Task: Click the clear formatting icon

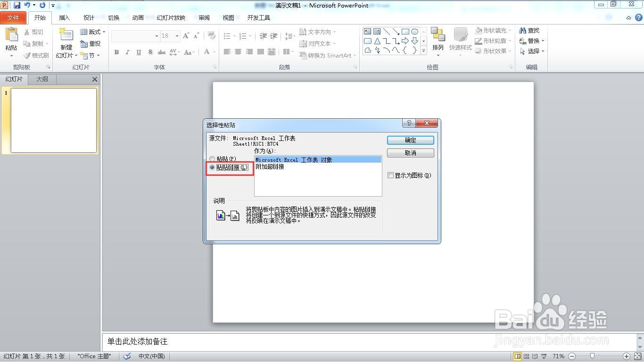Action: (x=212, y=36)
